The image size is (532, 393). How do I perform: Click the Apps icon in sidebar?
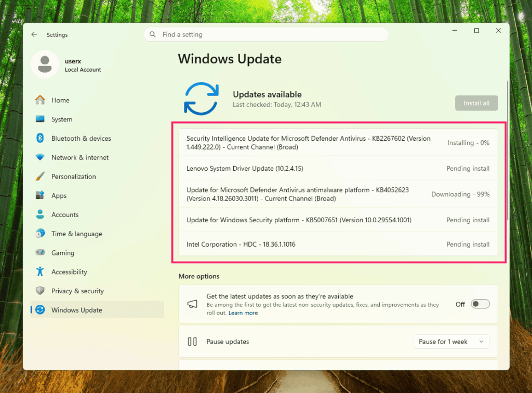pyautogui.click(x=40, y=195)
